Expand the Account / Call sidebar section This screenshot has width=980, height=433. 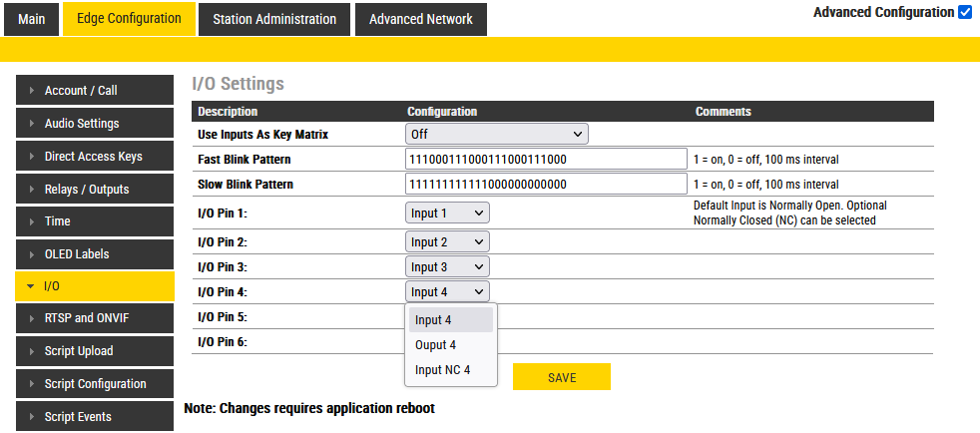click(x=95, y=91)
